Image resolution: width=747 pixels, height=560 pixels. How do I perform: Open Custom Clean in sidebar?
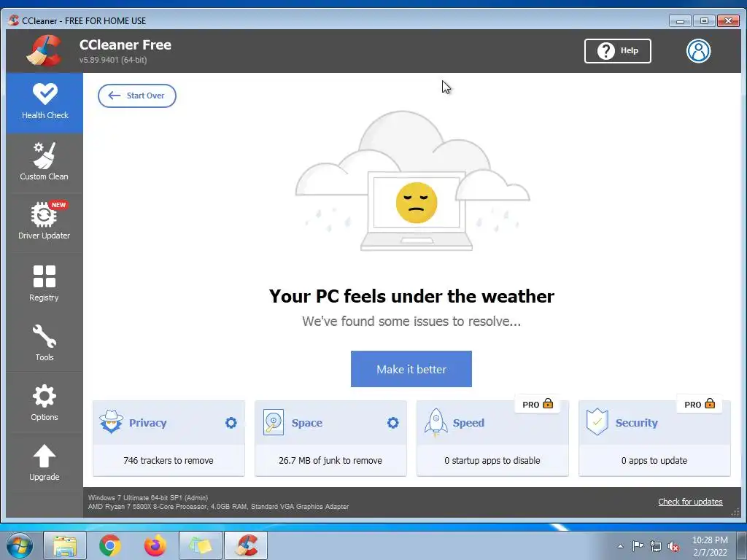pyautogui.click(x=44, y=163)
